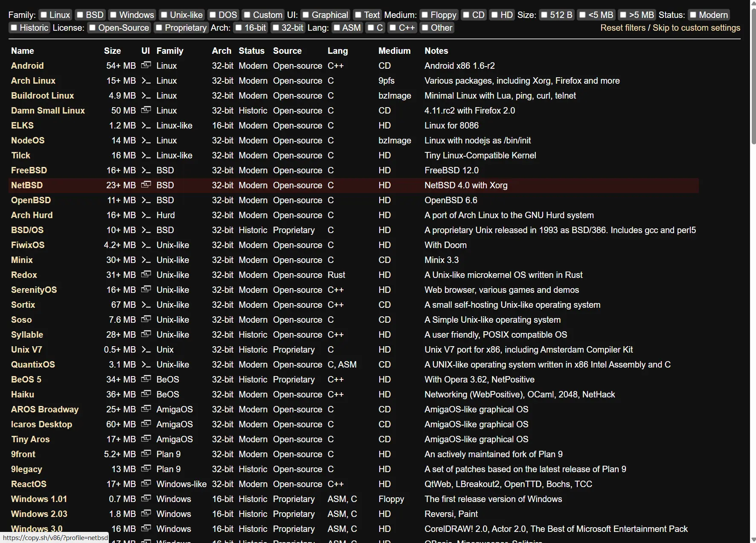Open the 9front profile link
This screenshot has width=756, height=543.
click(23, 454)
